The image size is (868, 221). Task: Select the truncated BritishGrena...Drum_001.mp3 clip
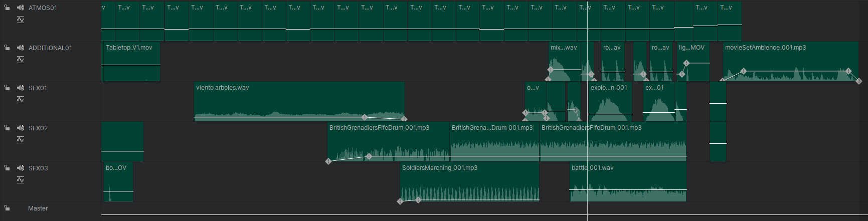(x=495, y=141)
